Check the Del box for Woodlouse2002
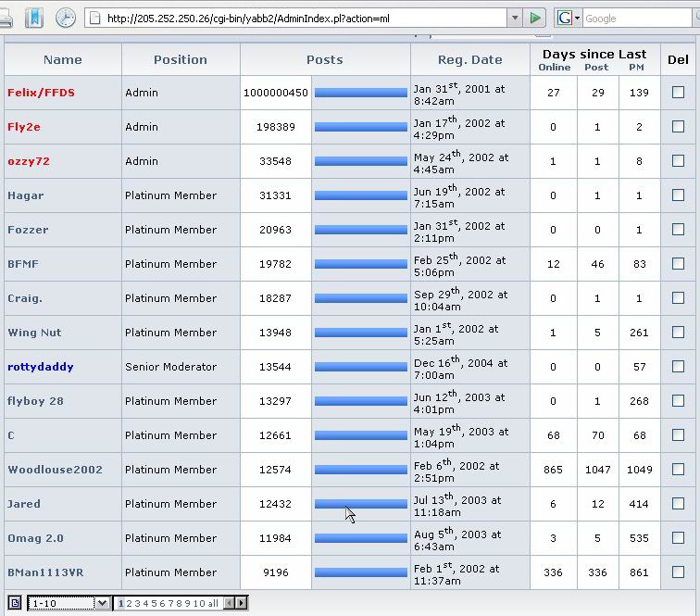Screen dimensions: 700x616 tap(678, 470)
